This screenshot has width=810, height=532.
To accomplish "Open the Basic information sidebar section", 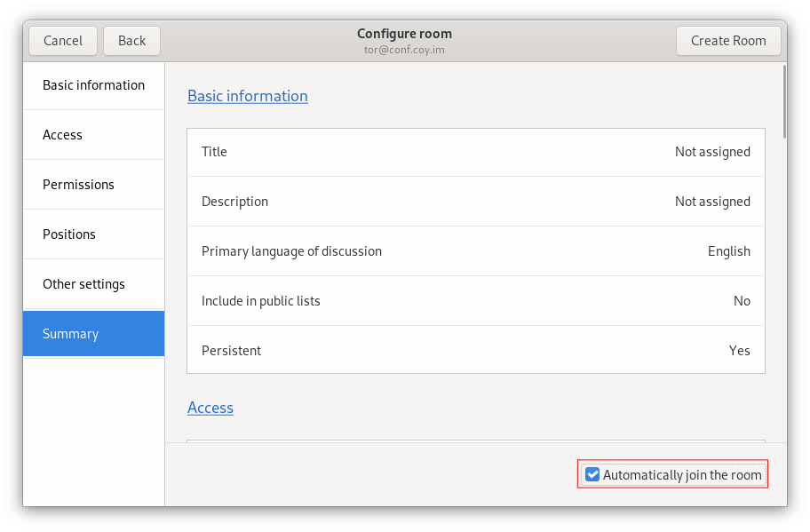I will [x=93, y=85].
